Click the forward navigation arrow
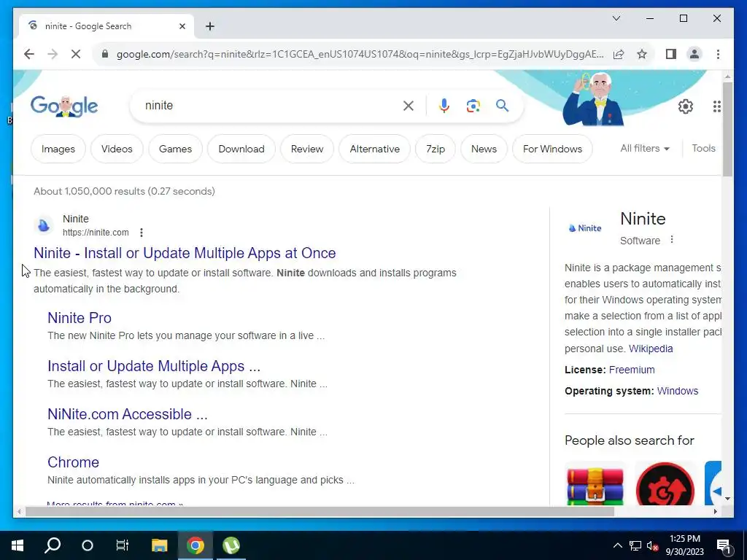Screen dimensions: 747x560 (x=53, y=54)
